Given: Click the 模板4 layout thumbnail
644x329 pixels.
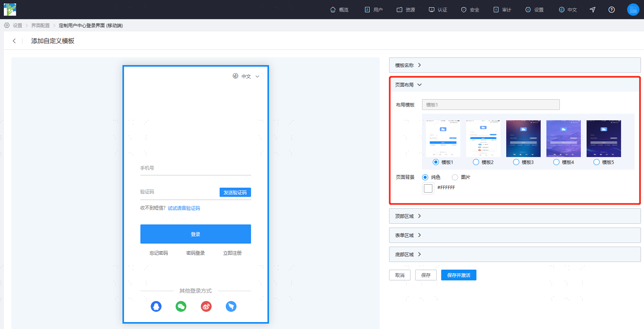Looking at the screenshot, I should pyautogui.click(x=563, y=139).
